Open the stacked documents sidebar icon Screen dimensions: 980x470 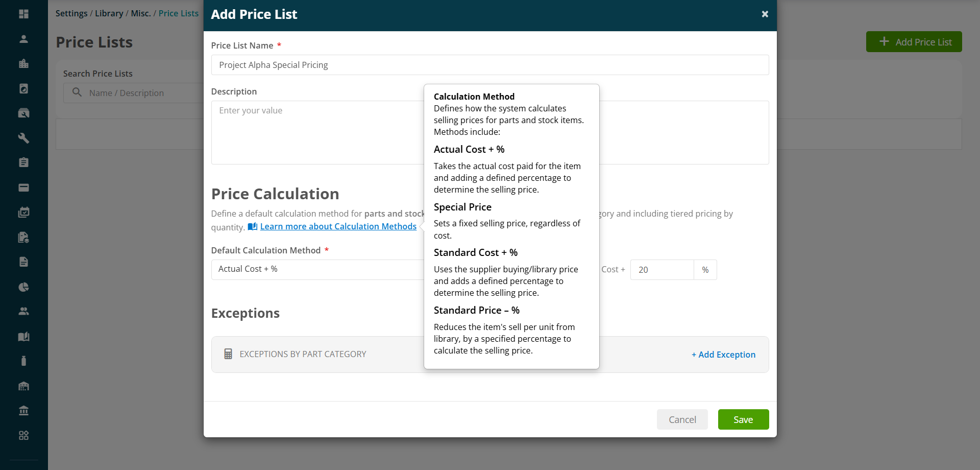23,237
